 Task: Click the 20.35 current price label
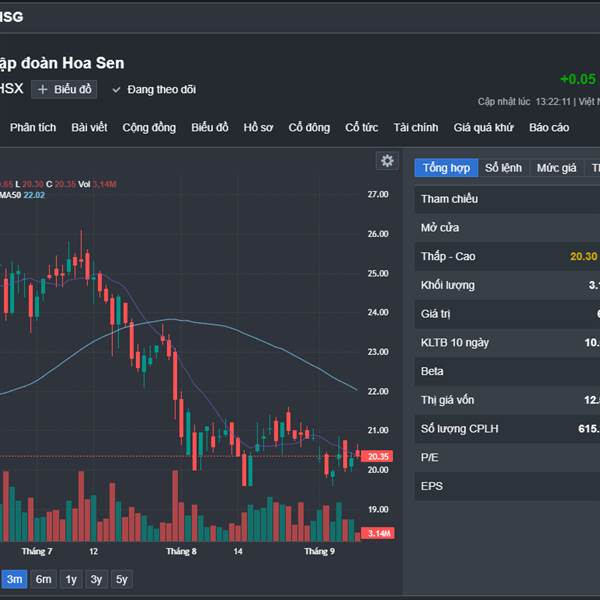click(377, 457)
